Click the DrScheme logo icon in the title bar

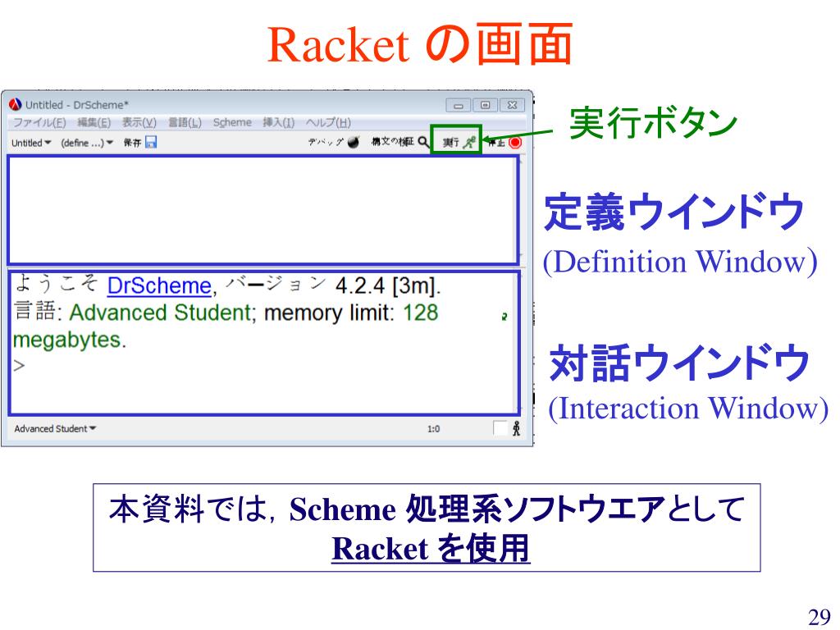click(x=15, y=104)
